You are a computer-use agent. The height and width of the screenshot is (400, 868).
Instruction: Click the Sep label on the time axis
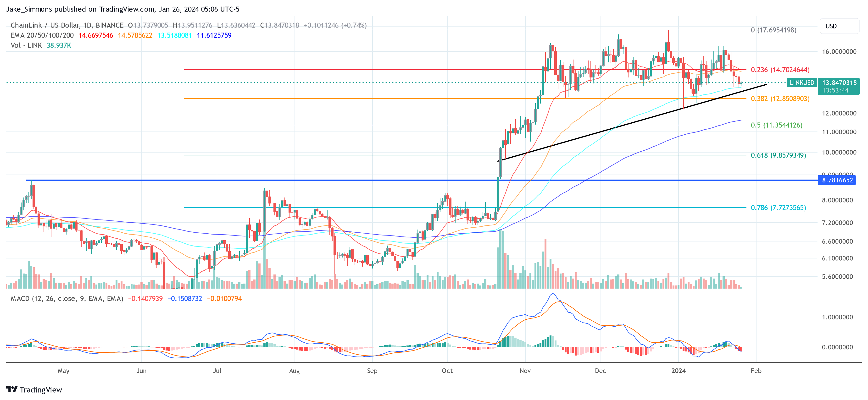click(x=372, y=371)
